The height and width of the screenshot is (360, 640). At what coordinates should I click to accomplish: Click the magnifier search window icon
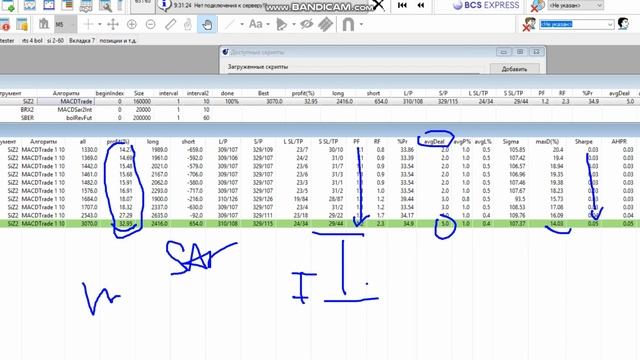click(105, 5)
